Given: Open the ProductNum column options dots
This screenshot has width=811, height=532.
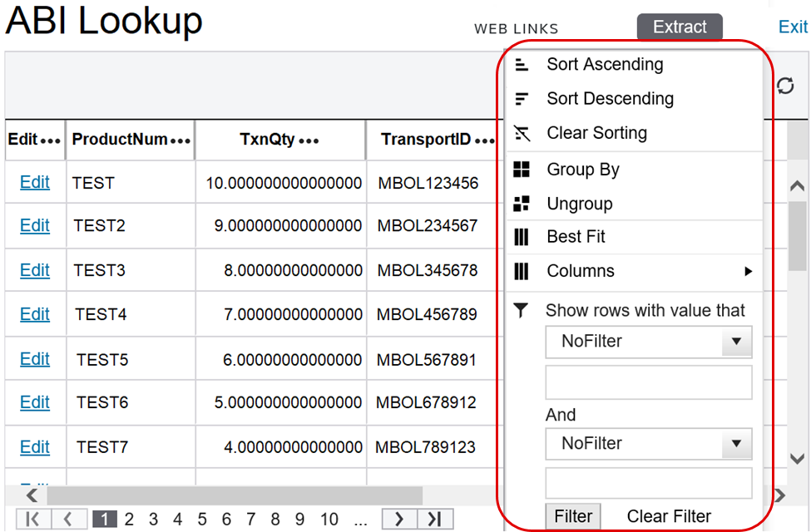Looking at the screenshot, I should pyautogui.click(x=180, y=141).
